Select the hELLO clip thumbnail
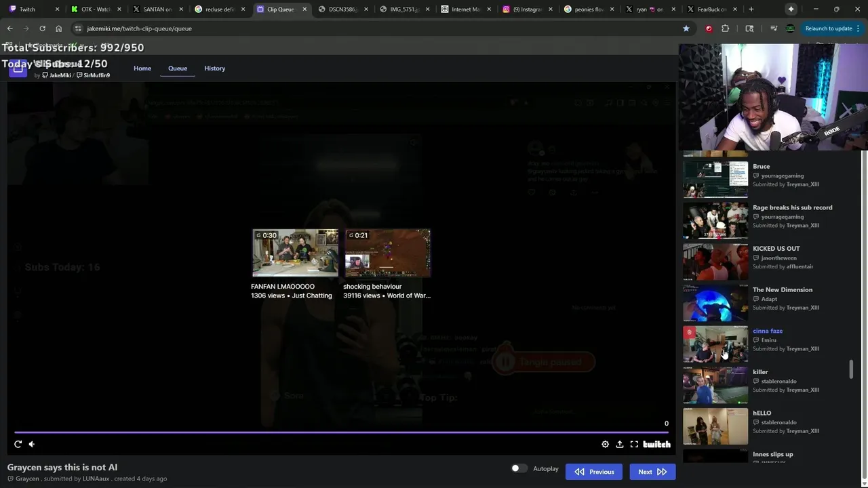This screenshot has height=488, width=868. pos(715,426)
